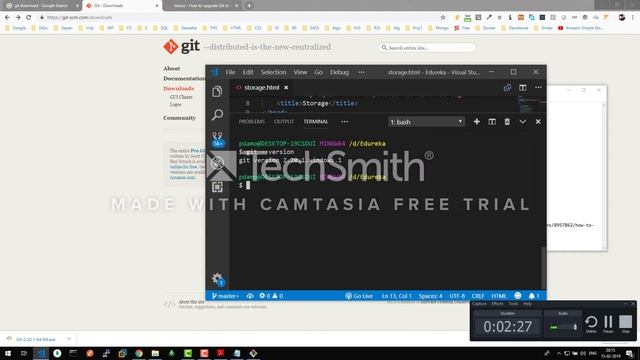Image resolution: width=640 pixels, height=360 pixels.
Task: Click the git site search box
Action: coord(427,48)
